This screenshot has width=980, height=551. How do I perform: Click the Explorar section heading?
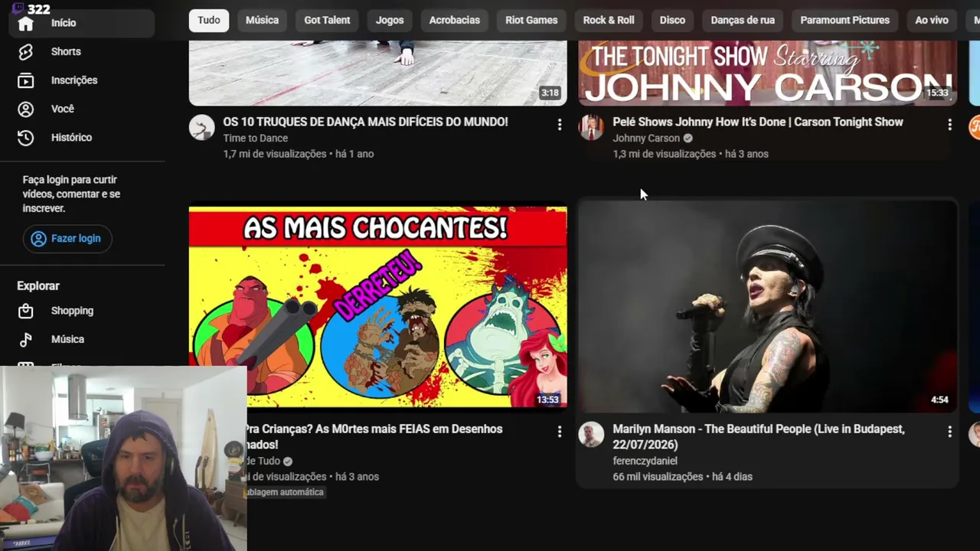(x=38, y=286)
